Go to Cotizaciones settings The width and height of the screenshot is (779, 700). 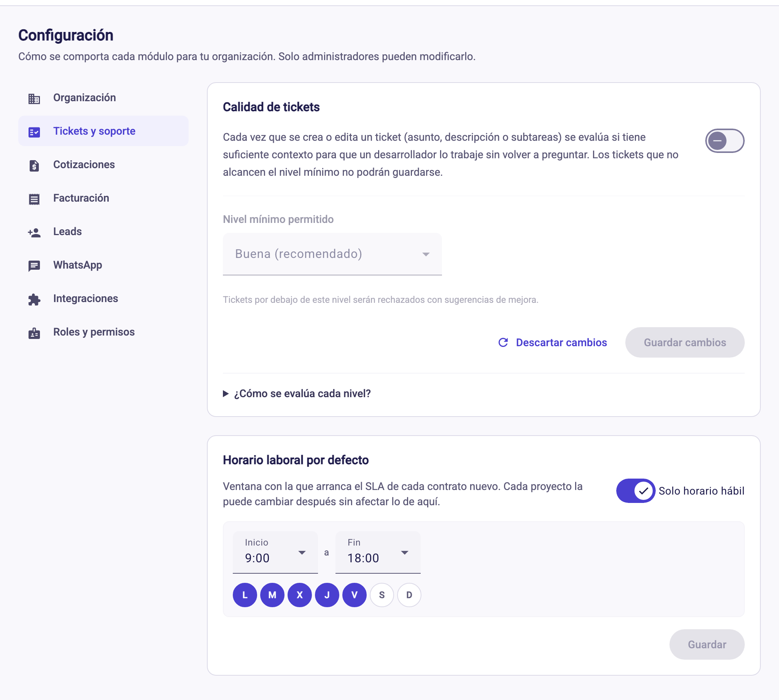tap(103, 165)
